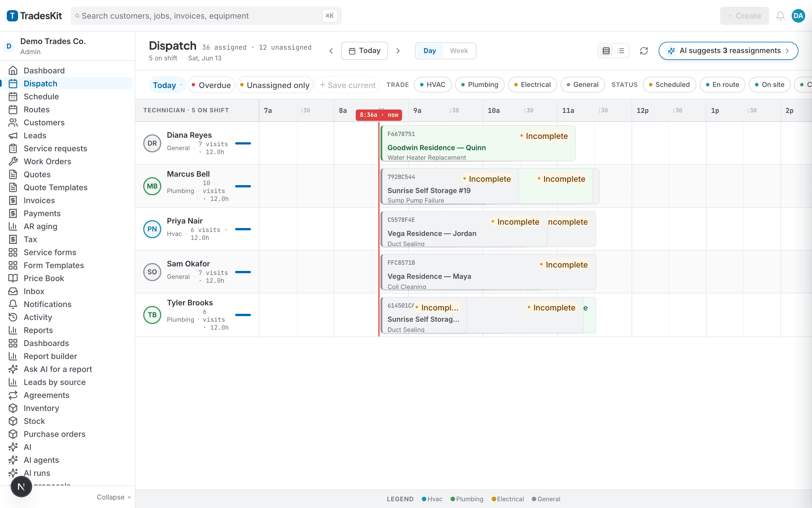
Task: Click Tyler Brooks utilization bar
Action: click(x=243, y=315)
